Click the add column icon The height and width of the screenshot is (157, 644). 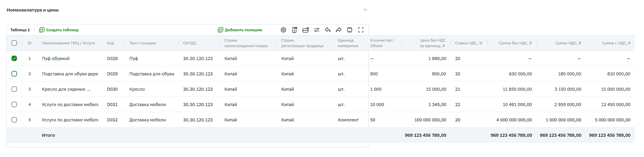point(294,30)
